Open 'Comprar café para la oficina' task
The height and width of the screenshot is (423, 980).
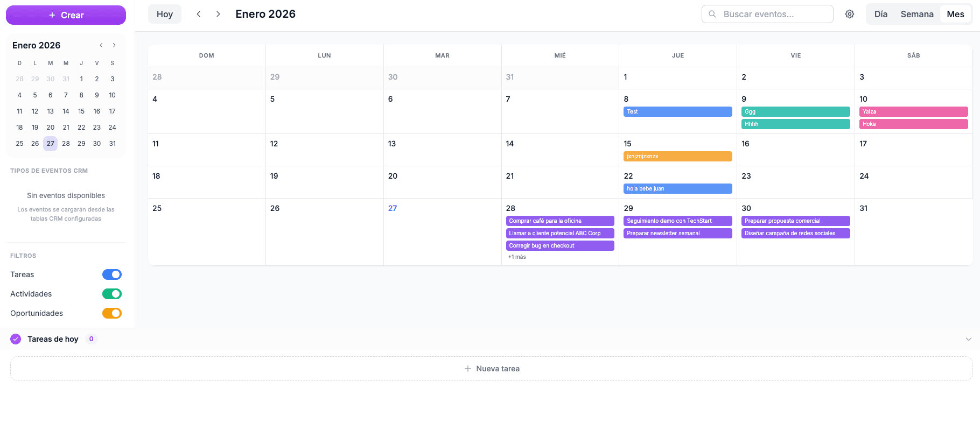(560, 221)
